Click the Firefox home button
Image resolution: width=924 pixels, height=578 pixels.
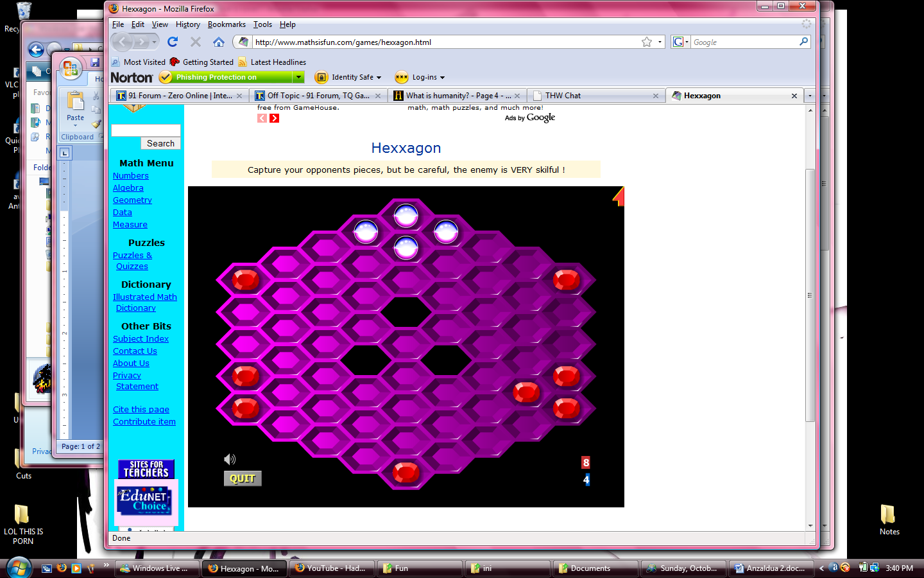(219, 42)
